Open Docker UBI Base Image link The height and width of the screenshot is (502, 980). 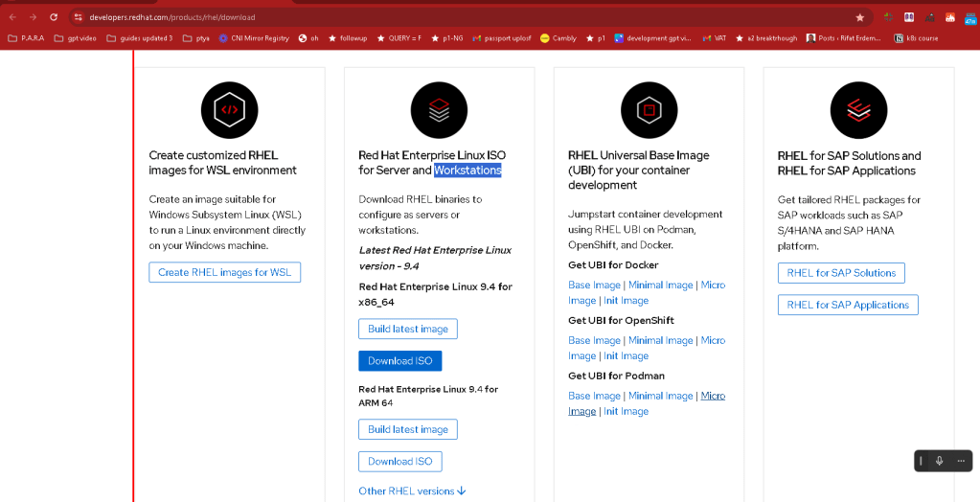point(594,285)
